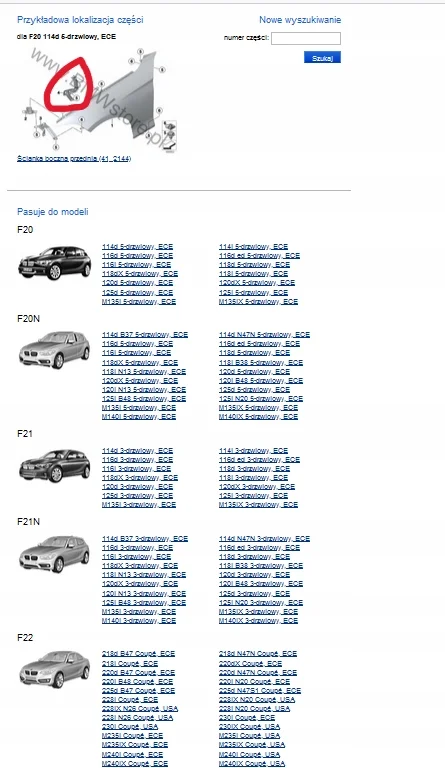
Task: Click the part number input field
Action: (306, 38)
